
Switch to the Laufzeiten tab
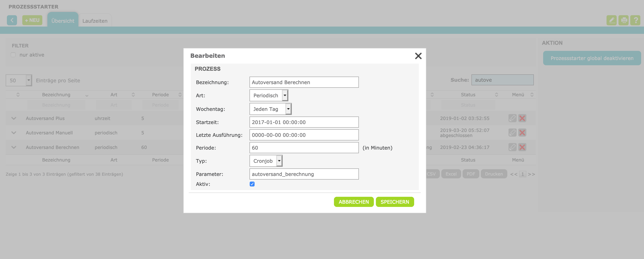coord(95,21)
